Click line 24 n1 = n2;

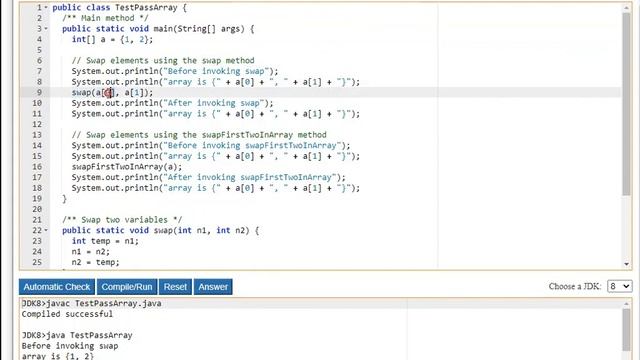click(91, 252)
